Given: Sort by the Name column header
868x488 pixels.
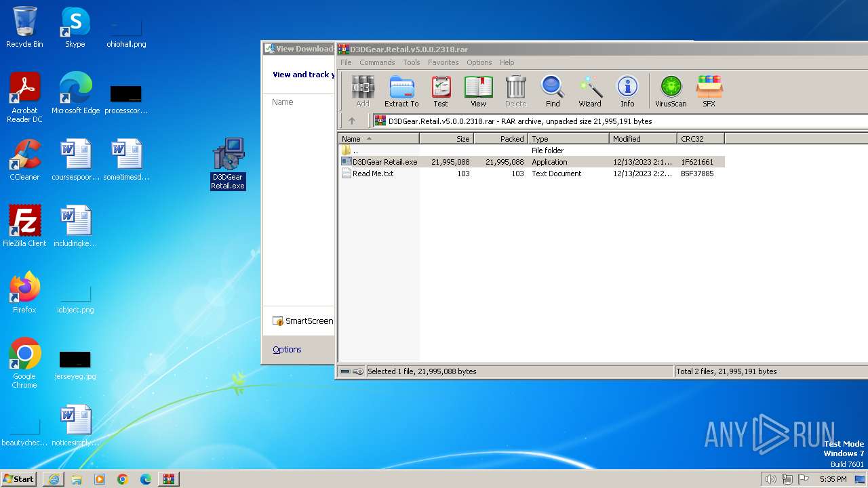Looking at the screenshot, I should pos(378,138).
